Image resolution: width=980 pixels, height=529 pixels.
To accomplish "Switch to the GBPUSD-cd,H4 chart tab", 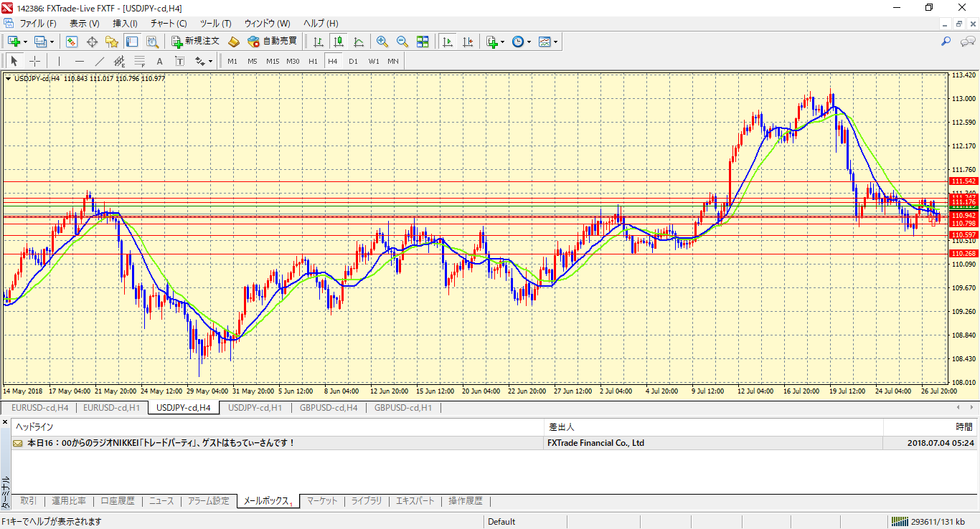I will click(x=328, y=408).
